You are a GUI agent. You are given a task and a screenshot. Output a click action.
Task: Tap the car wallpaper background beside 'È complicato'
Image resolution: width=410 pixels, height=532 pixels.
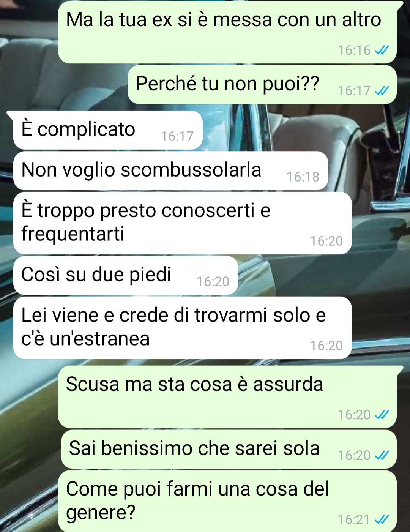click(x=304, y=129)
